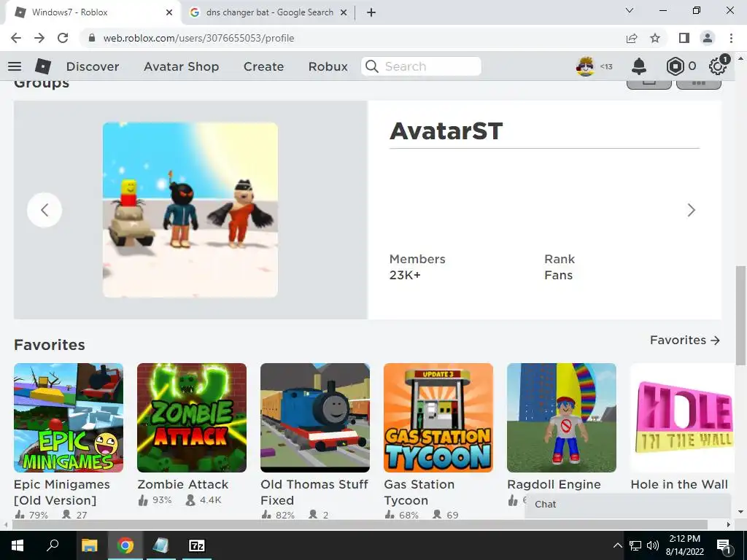Screen dimensions: 747x560
Task: Show next group with right arrow
Action: click(x=692, y=210)
